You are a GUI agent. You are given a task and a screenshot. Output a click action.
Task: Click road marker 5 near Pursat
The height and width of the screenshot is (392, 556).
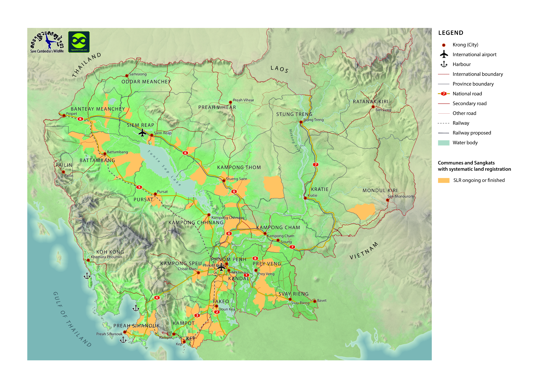[x=139, y=187]
